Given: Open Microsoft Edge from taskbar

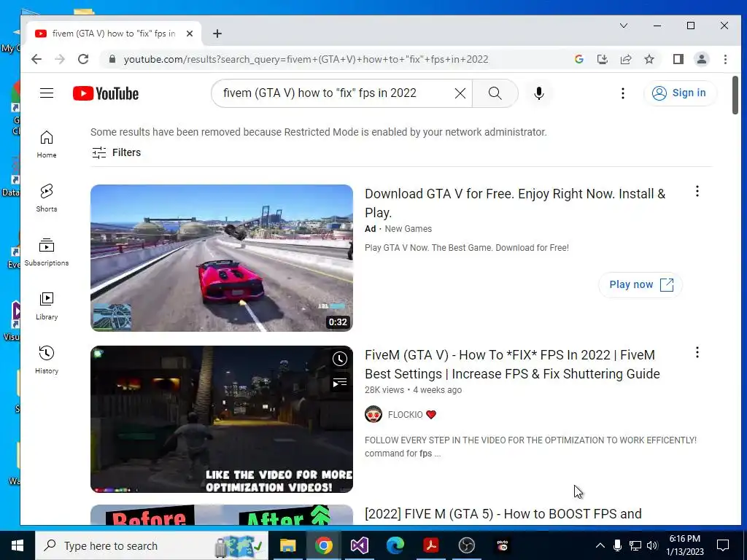Looking at the screenshot, I should point(395,545).
